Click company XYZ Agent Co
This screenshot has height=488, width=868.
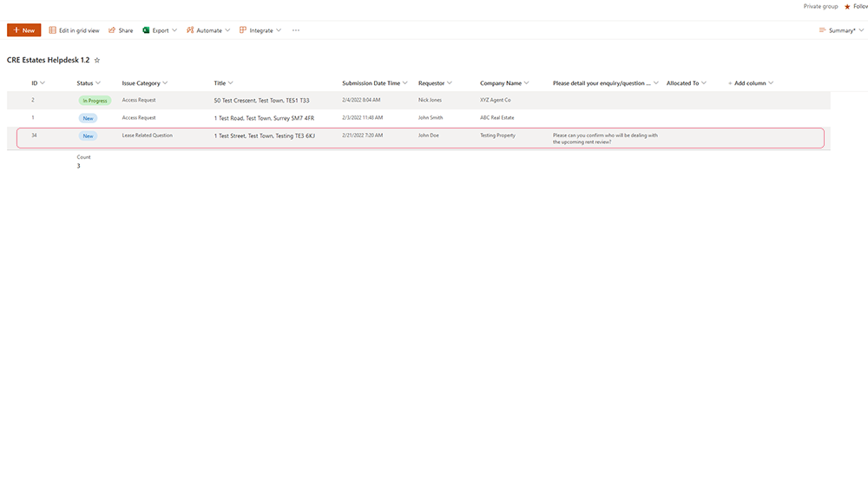click(x=496, y=100)
